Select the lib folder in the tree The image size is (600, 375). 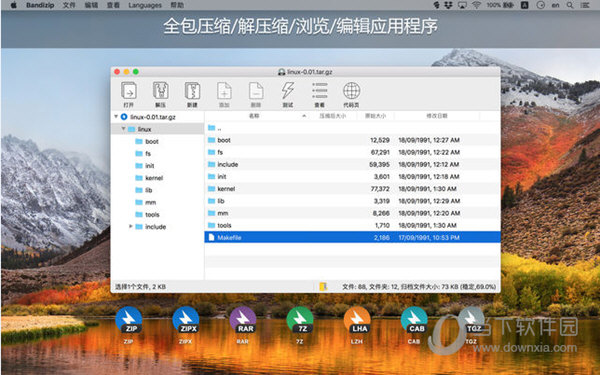click(148, 190)
